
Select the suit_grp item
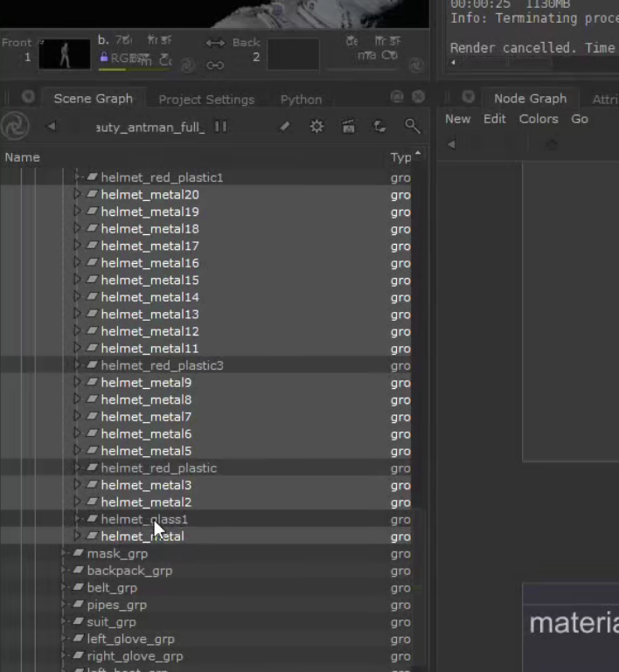click(x=111, y=622)
